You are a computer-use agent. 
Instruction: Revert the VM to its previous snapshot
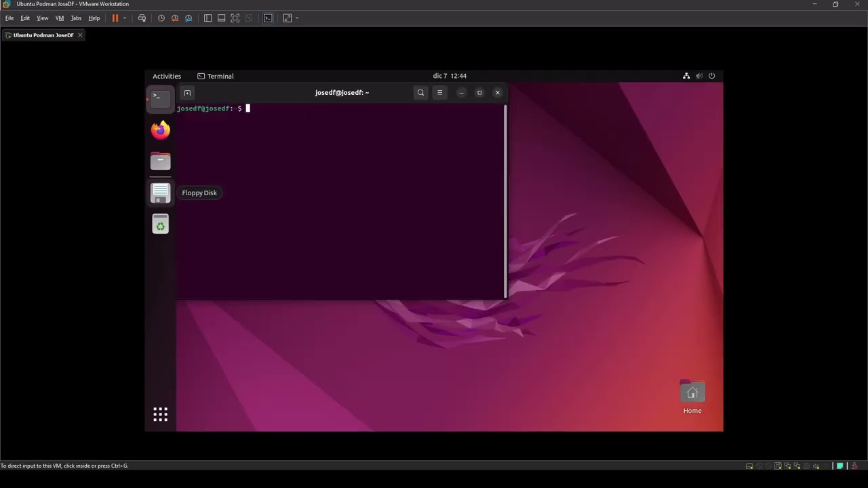pyautogui.click(x=175, y=18)
